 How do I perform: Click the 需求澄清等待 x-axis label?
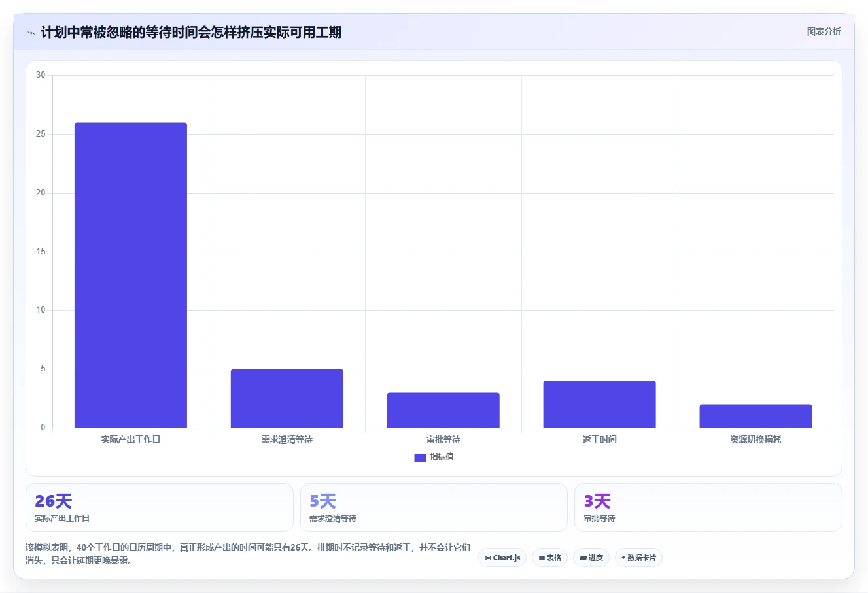287,439
